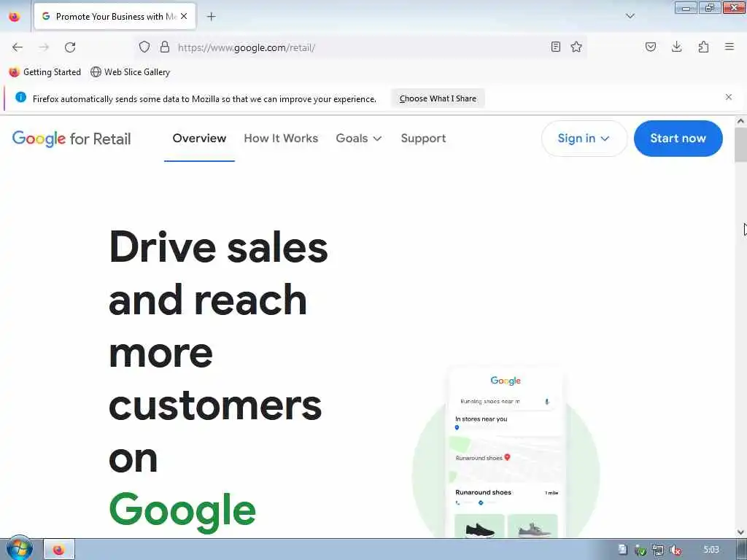
Task: Click the forward navigation arrow
Action: tap(44, 47)
